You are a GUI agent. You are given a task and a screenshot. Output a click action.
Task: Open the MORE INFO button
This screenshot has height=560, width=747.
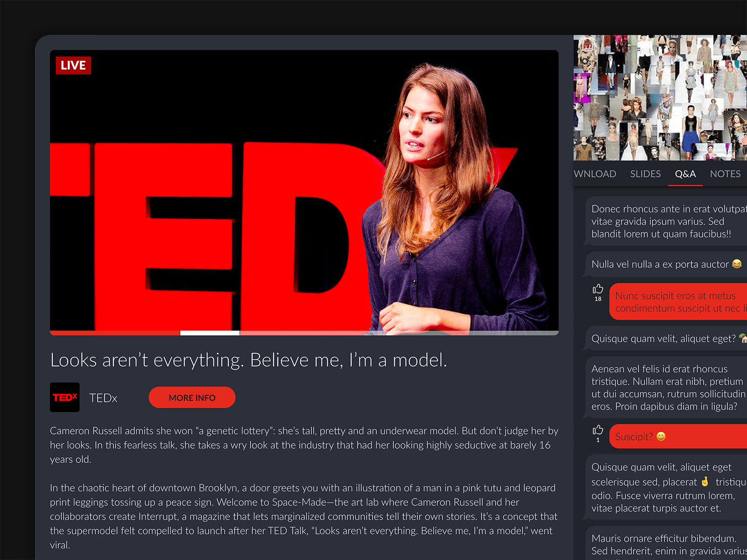click(192, 398)
